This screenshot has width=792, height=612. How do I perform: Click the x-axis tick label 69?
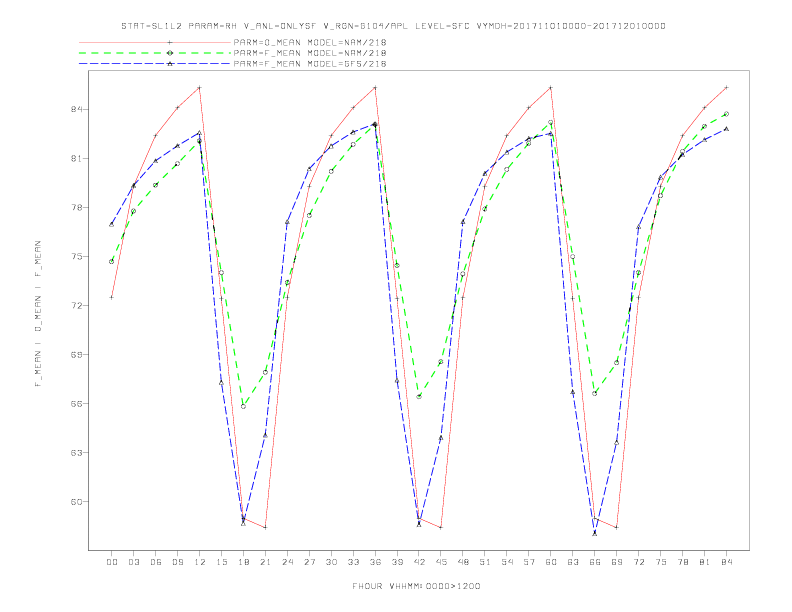point(617,562)
